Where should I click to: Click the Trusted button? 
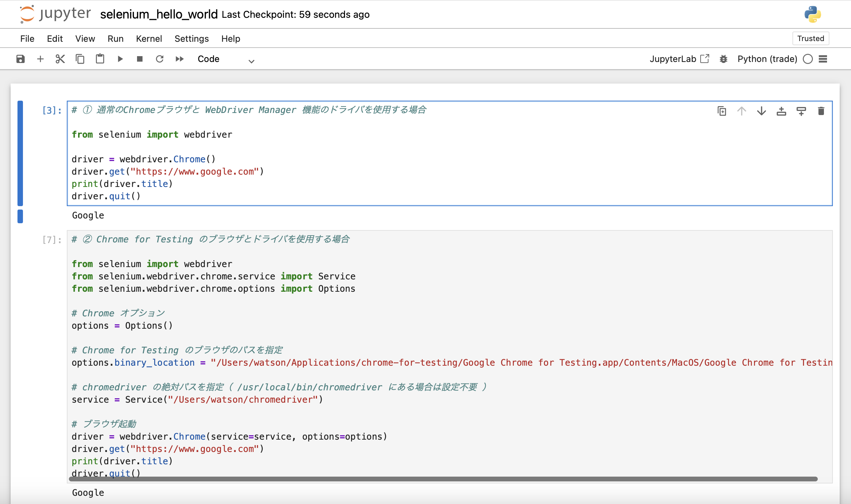(810, 38)
